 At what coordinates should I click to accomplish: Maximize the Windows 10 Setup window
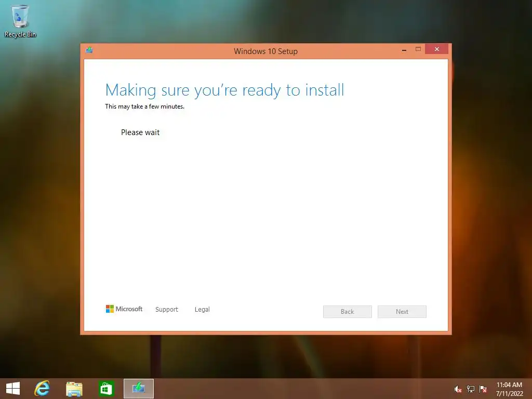point(418,49)
